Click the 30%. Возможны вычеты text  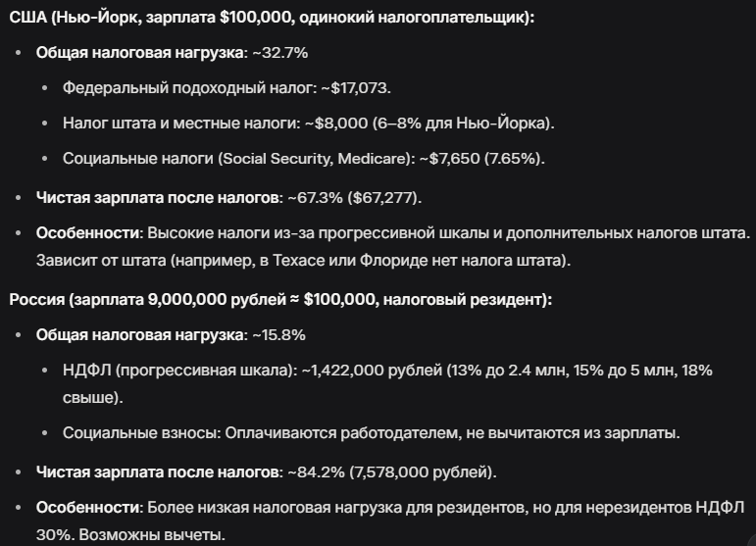point(130,534)
